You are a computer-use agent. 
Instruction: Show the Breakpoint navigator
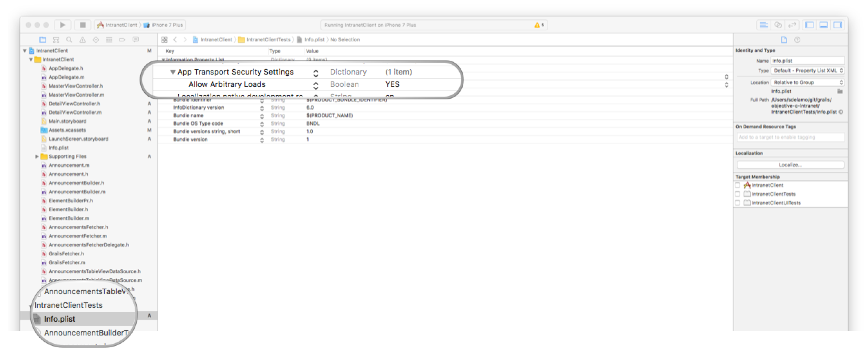(122, 40)
